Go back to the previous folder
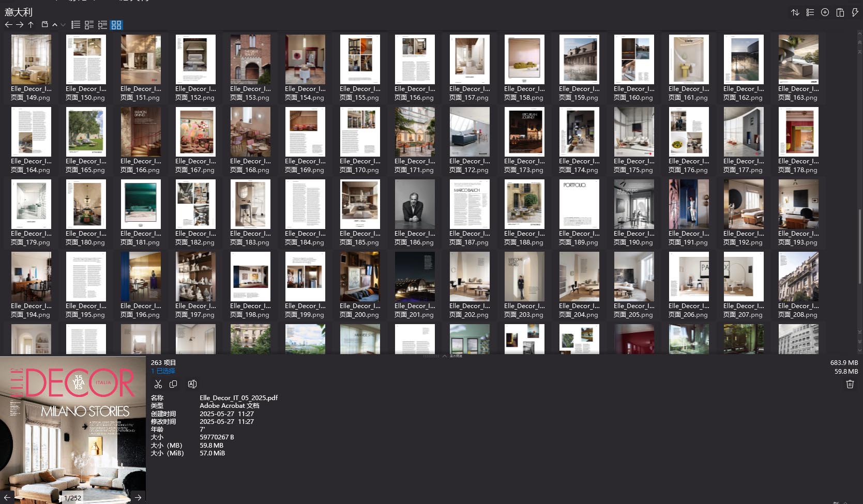The height and width of the screenshot is (504, 863). tap(8, 25)
